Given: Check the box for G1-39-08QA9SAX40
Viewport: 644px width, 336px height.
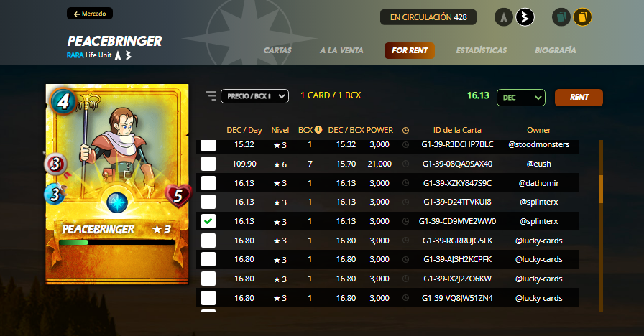Looking at the screenshot, I should point(208,164).
